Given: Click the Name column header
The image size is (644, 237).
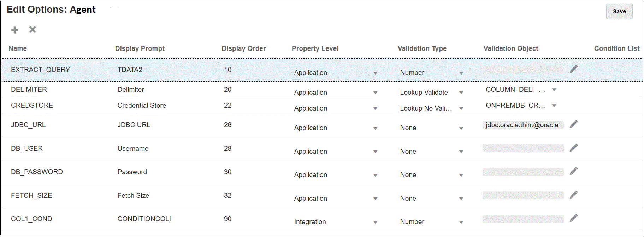Looking at the screenshot, I should pos(18,48).
